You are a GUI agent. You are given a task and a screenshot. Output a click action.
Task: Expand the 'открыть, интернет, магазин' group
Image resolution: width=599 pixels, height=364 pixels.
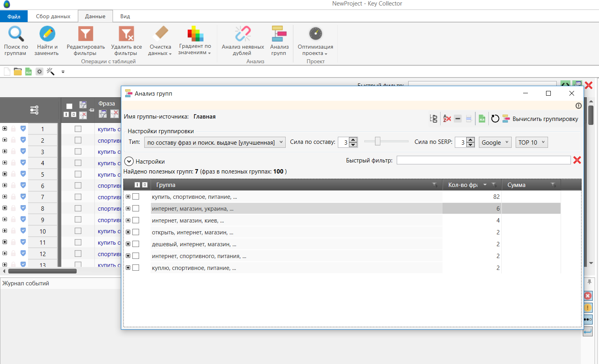128,232
